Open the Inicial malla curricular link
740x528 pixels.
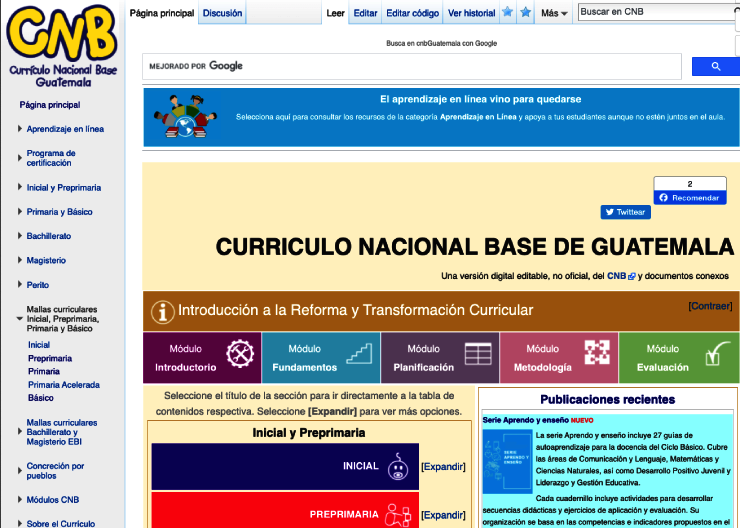(x=39, y=345)
